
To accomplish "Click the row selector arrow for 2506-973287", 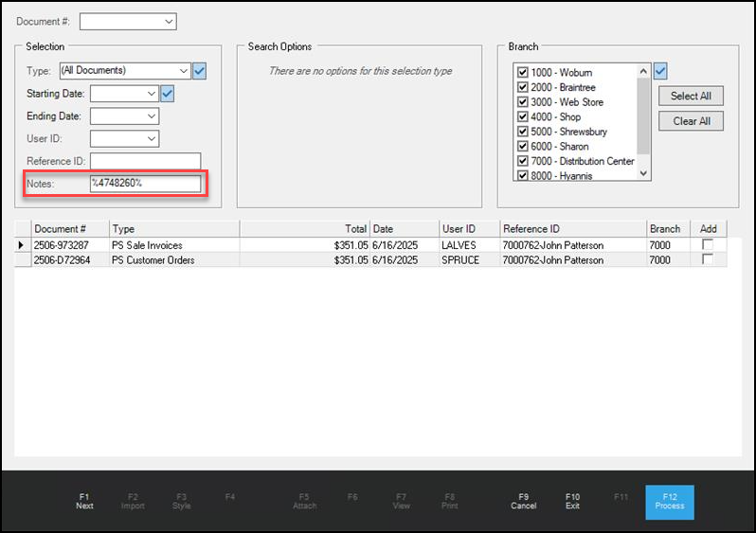I will (22, 245).
